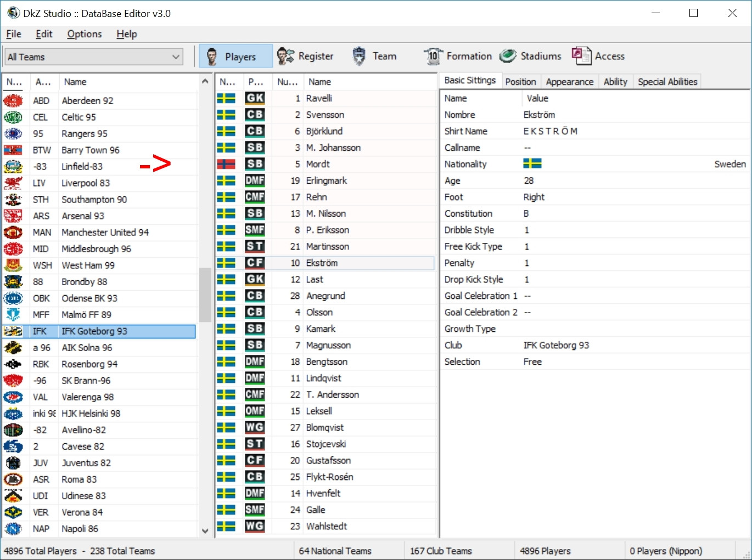Click Roma 83 crest icon
752x560 pixels.
(13, 479)
